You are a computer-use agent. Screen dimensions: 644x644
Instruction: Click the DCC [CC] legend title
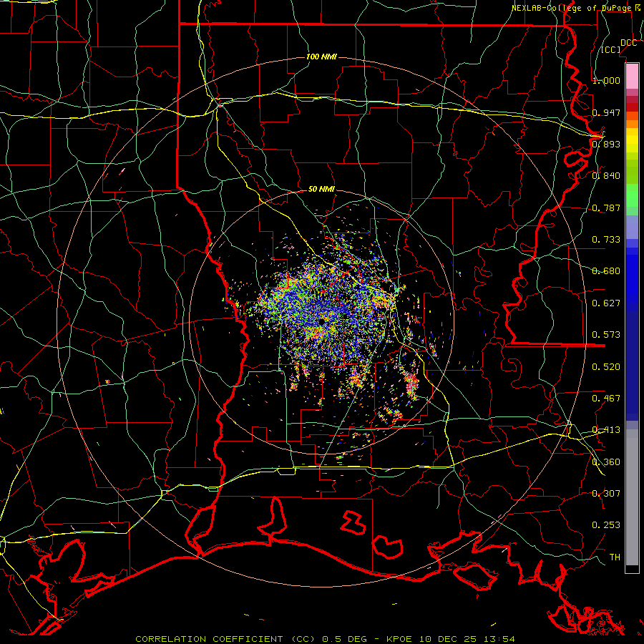[619, 46]
